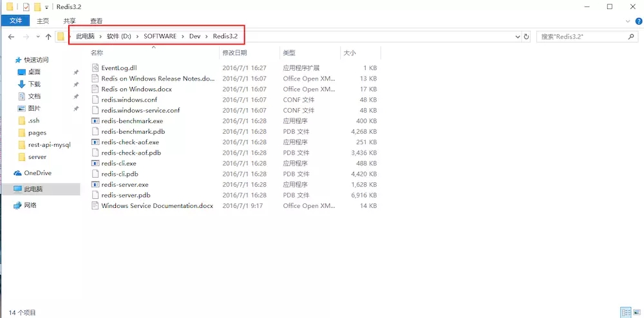Screen dimensions: 644x318
Task: Open 下载 in quick access
Action: [34, 84]
